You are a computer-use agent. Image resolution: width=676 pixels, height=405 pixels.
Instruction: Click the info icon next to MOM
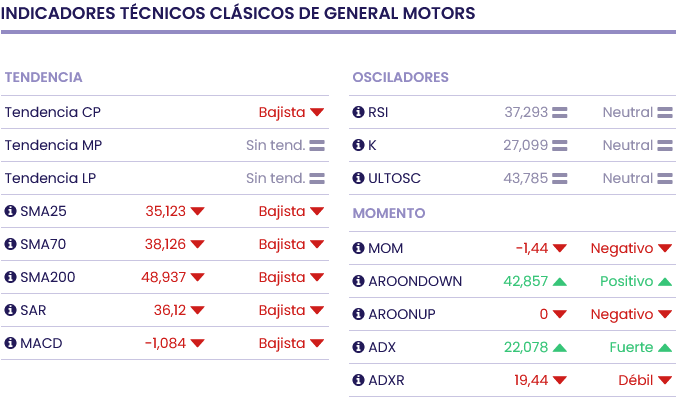tap(359, 248)
